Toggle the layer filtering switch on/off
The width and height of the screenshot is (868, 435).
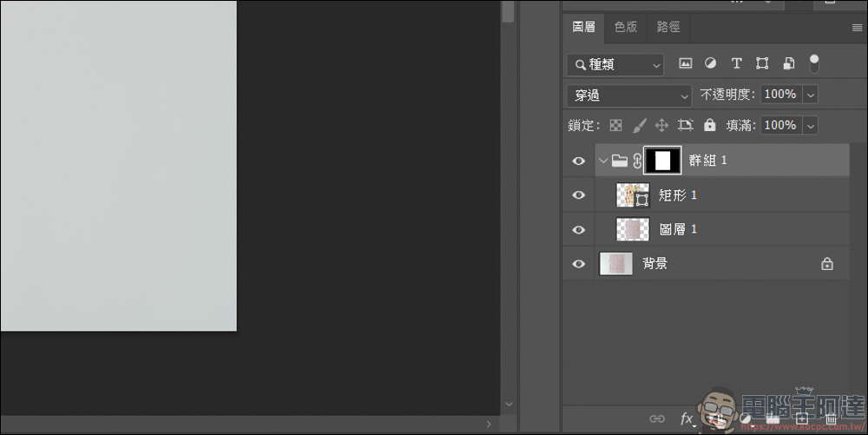(814, 63)
